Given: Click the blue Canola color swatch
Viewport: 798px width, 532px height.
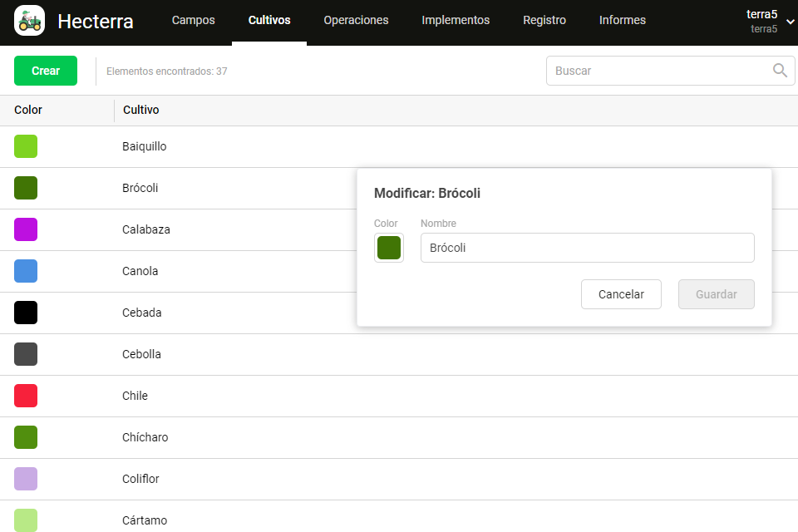Looking at the screenshot, I should click(x=26, y=271).
